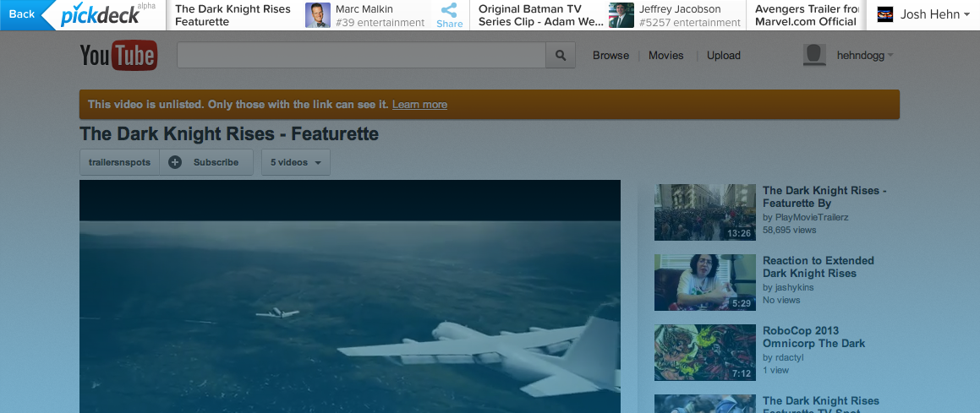980x413 pixels.
Task: Open Avengers Trailer from Marvel.com item
Action: pos(807,15)
